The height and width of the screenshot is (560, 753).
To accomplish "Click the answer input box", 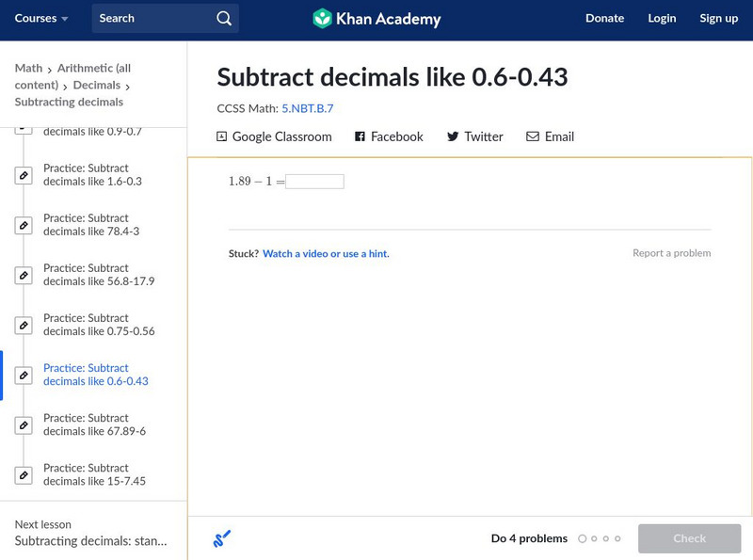I will pyautogui.click(x=314, y=182).
